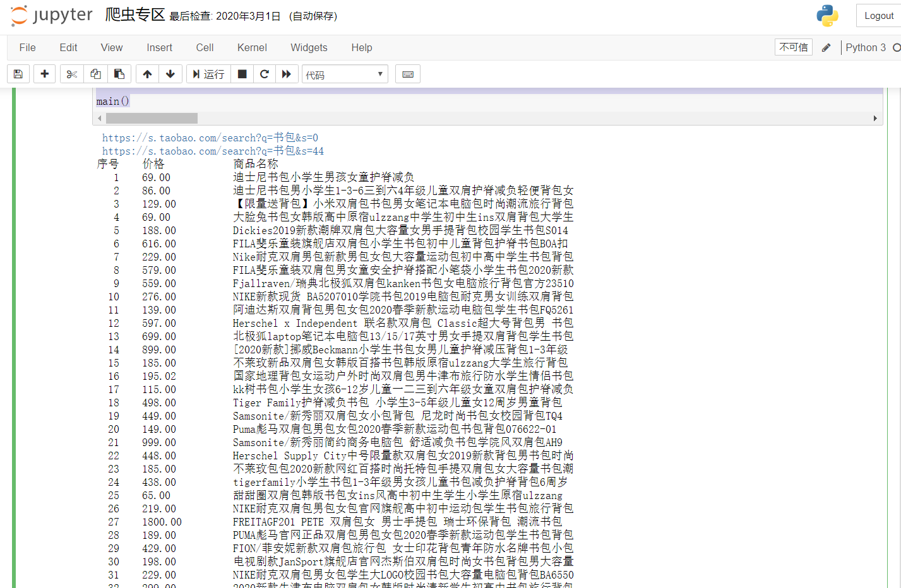Restart the kernel

tap(265, 74)
